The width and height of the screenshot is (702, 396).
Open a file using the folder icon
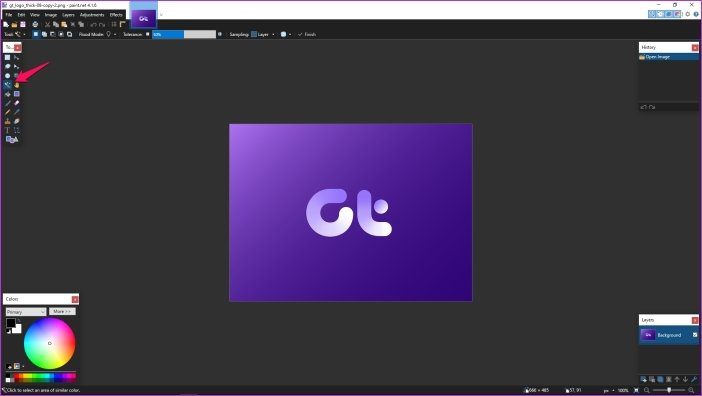point(14,25)
